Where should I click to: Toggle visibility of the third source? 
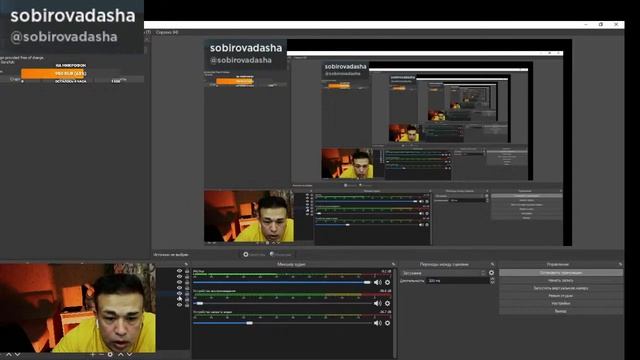coord(179,282)
